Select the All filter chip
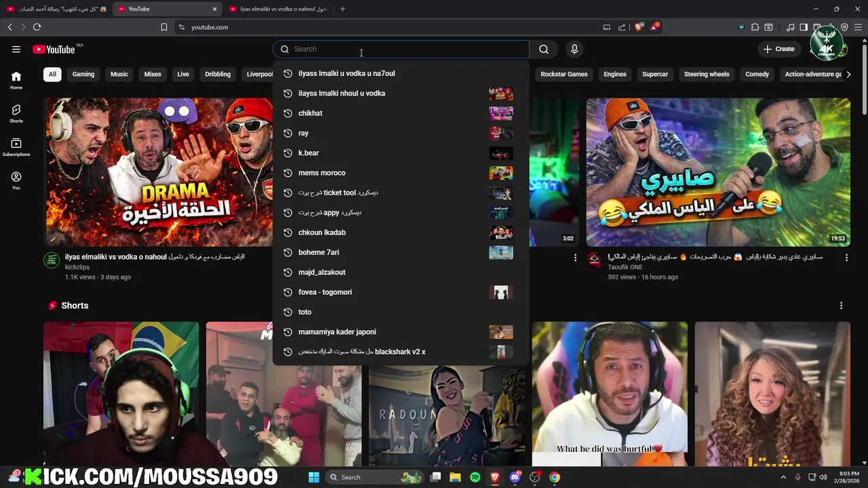This screenshot has width=868, height=488. click(52, 74)
